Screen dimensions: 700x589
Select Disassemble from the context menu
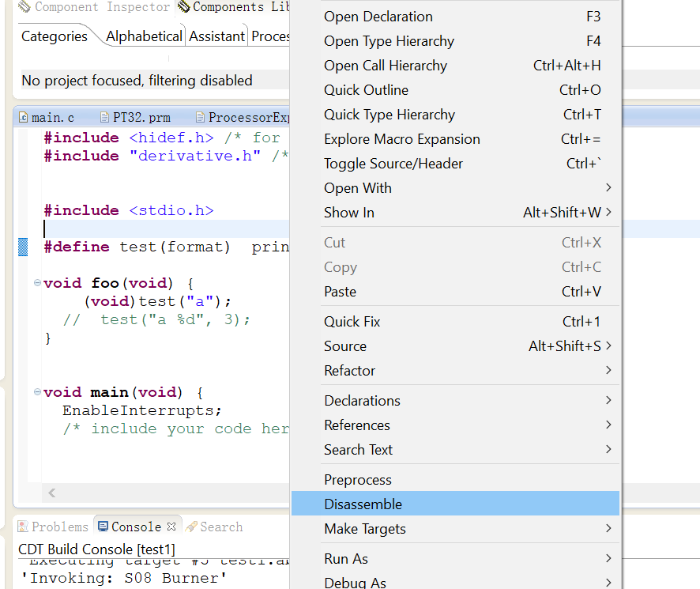click(363, 504)
